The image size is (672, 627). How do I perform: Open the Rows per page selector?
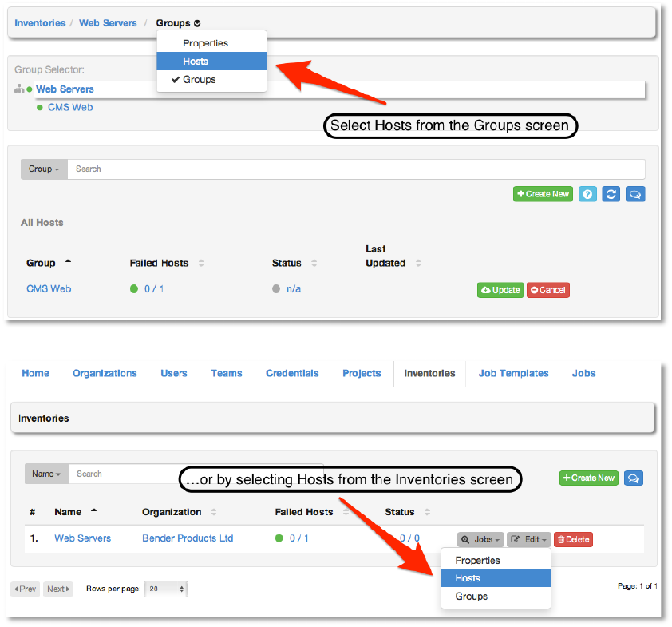[166, 589]
